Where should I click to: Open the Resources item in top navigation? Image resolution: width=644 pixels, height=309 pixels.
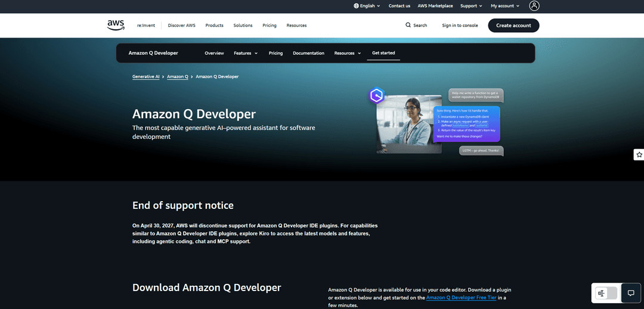(x=296, y=26)
